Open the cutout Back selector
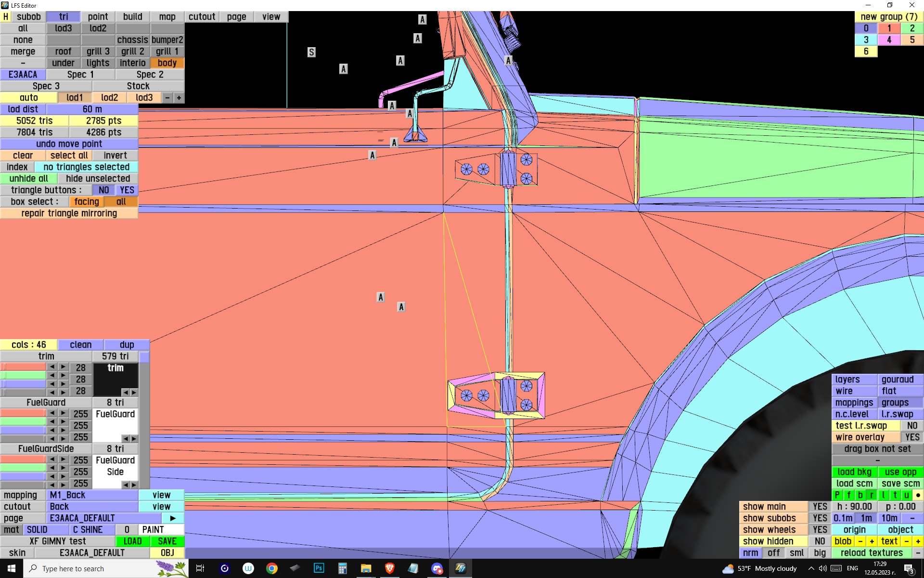This screenshot has width=924, height=578. [x=92, y=507]
